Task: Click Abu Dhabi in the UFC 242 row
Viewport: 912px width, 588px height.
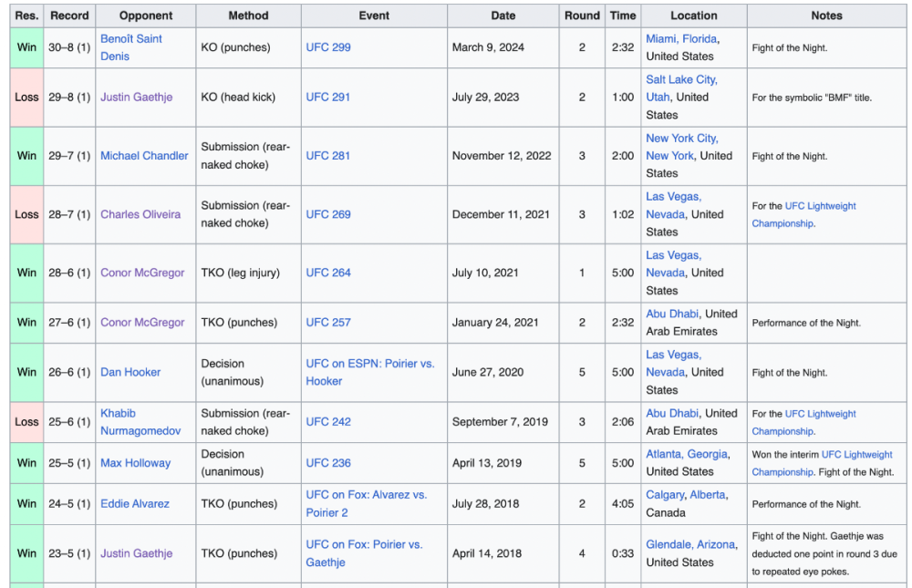Action: pos(672,413)
